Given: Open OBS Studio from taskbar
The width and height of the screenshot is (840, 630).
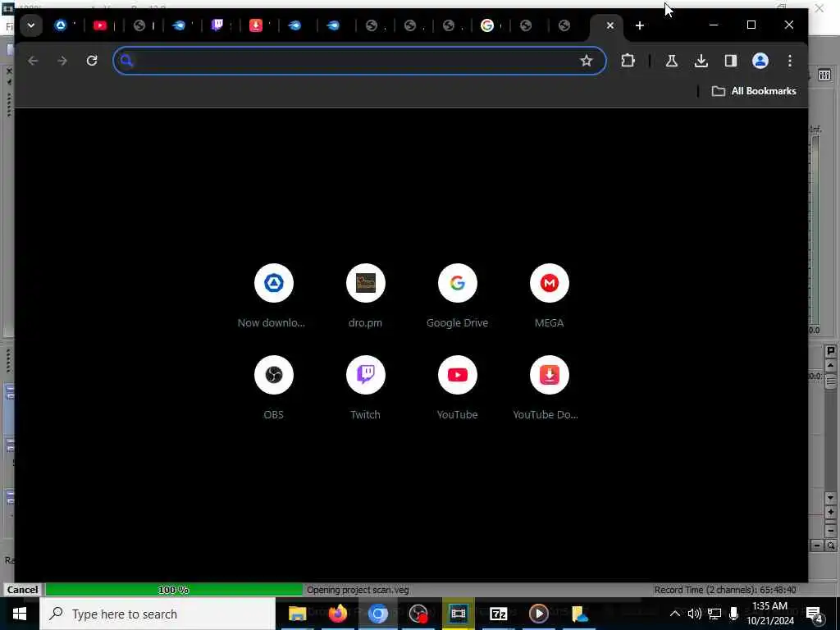Looking at the screenshot, I should point(418,614).
